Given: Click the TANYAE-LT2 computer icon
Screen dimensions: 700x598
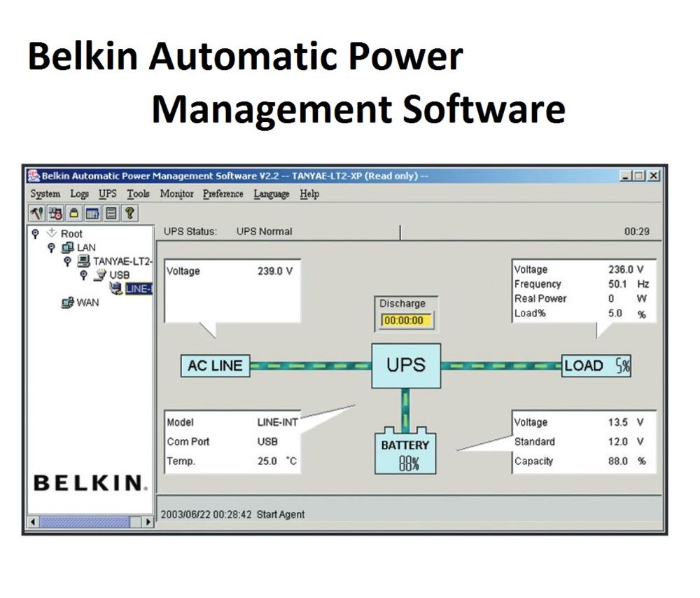Looking at the screenshot, I should (x=83, y=260).
